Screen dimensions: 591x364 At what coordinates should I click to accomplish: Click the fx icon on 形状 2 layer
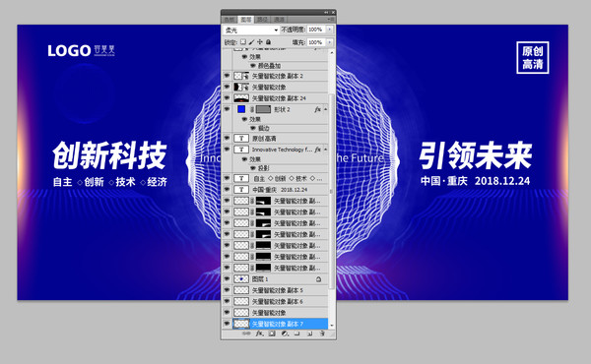pos(317,109)
